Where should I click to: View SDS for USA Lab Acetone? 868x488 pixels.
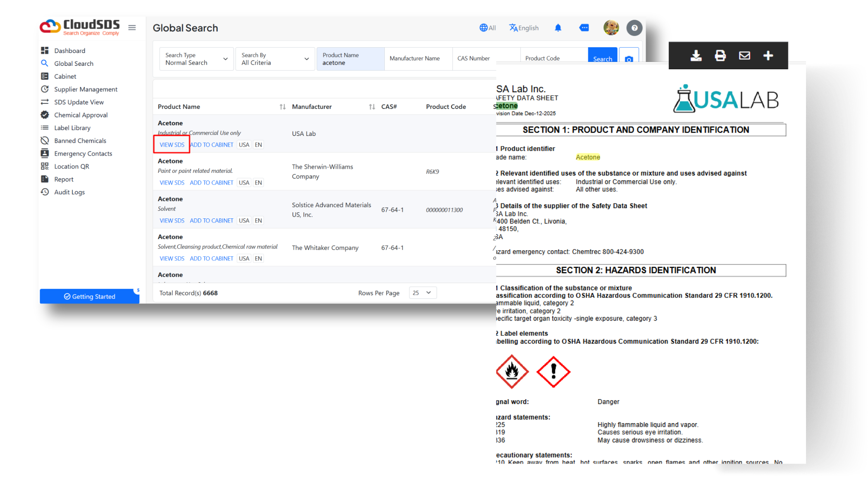click(x=172, y=144)
